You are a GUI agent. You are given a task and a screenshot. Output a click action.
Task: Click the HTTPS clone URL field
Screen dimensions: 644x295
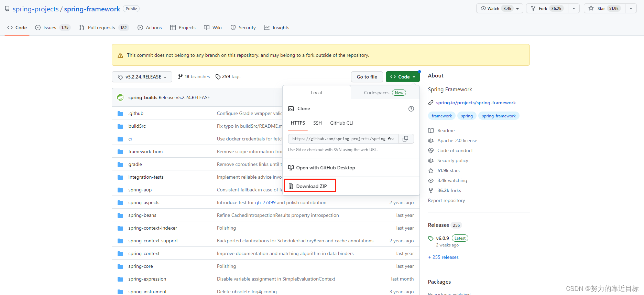(343, 139)
